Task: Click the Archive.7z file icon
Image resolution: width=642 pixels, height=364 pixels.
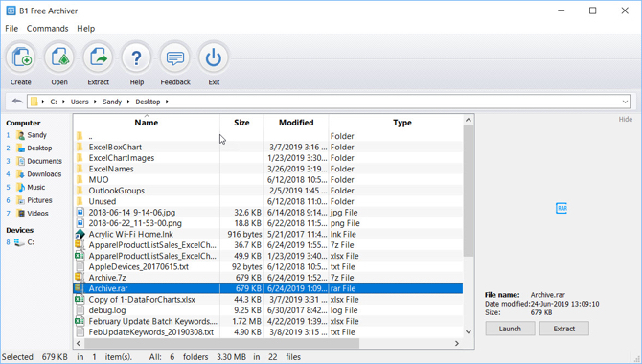Action: coord(79,278)
